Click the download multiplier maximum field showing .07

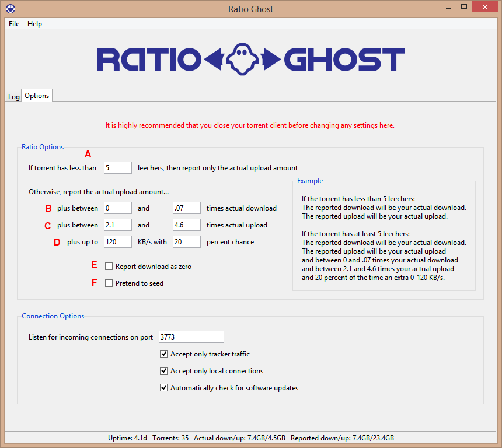pyautogui.click(x=187, y=208)
